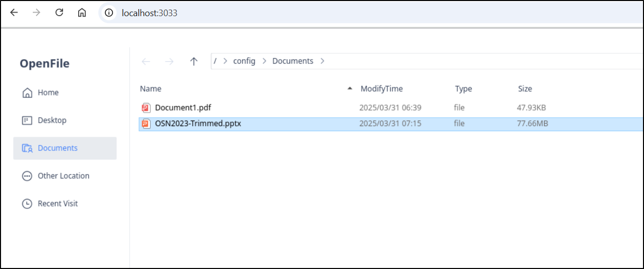Image resolution: width=644 pixels, height=269 pixels.
Task: Toggle the sort arrow on the Name column
Action: (350, 89)
